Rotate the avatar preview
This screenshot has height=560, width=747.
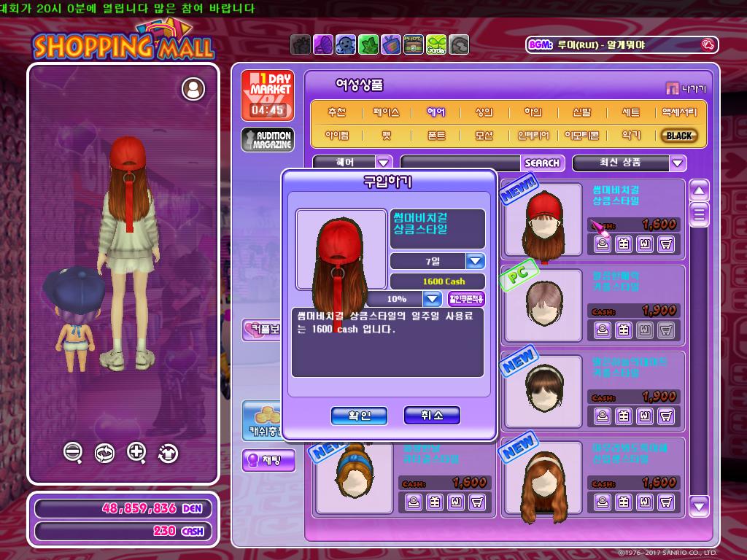[x=105, y=453]
